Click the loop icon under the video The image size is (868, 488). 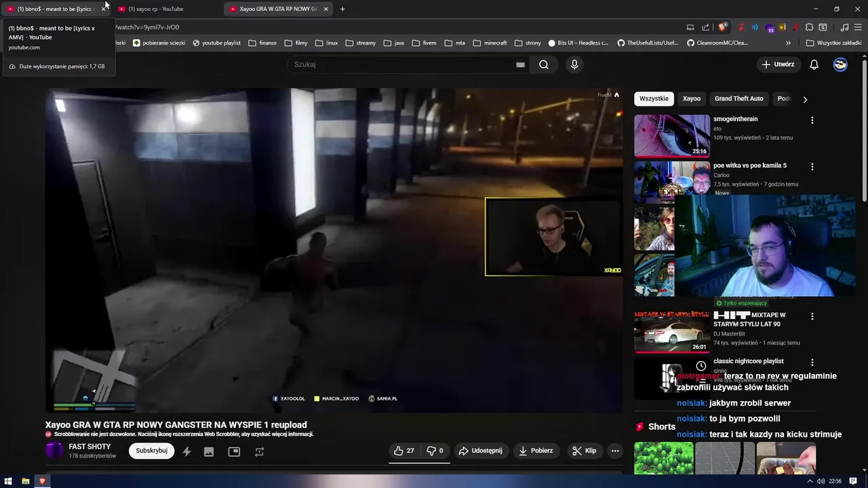coord(259,451)
